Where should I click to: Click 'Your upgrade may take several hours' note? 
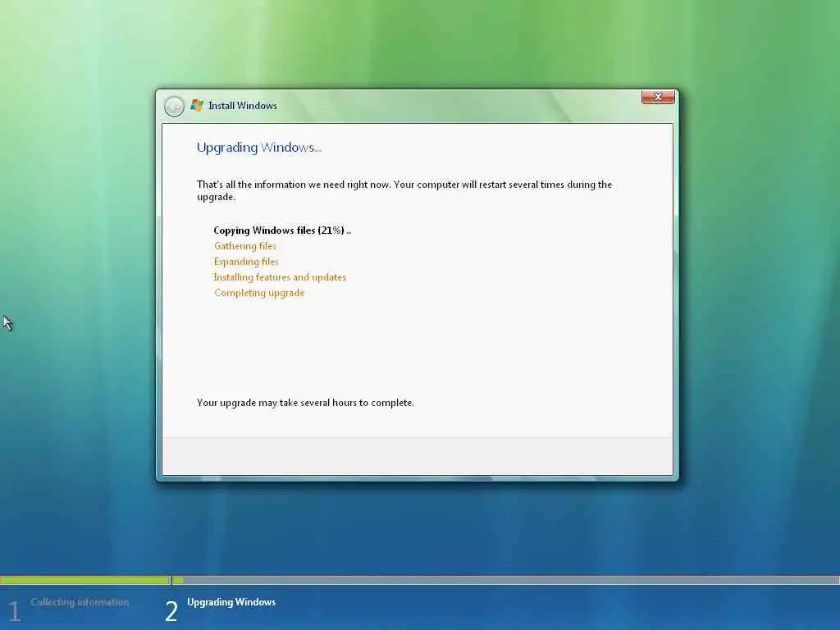coord(305,402)
